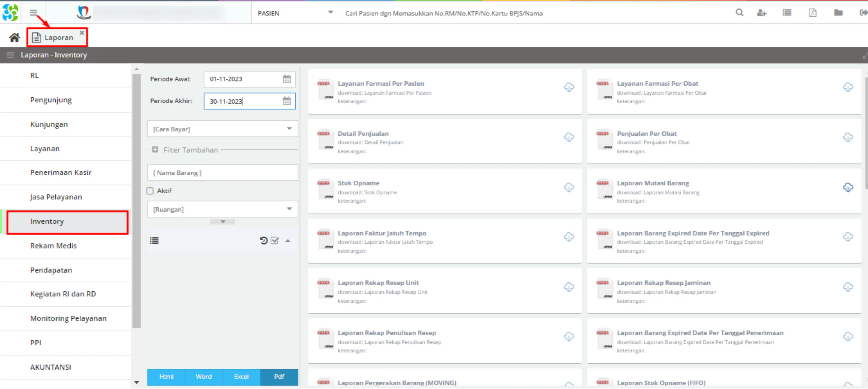Screen dimensions: 868x389
Task: Download Laporan Mutasi Barang report
Action: [848, 188]
